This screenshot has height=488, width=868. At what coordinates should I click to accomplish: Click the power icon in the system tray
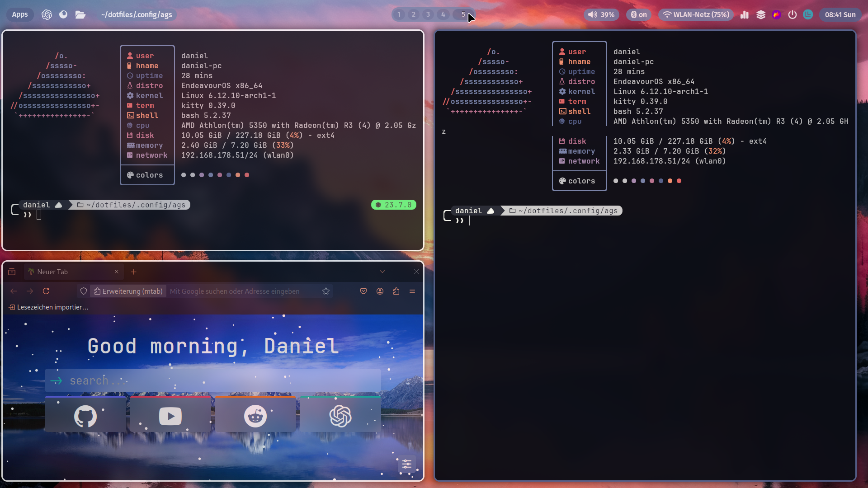[792, 14]
